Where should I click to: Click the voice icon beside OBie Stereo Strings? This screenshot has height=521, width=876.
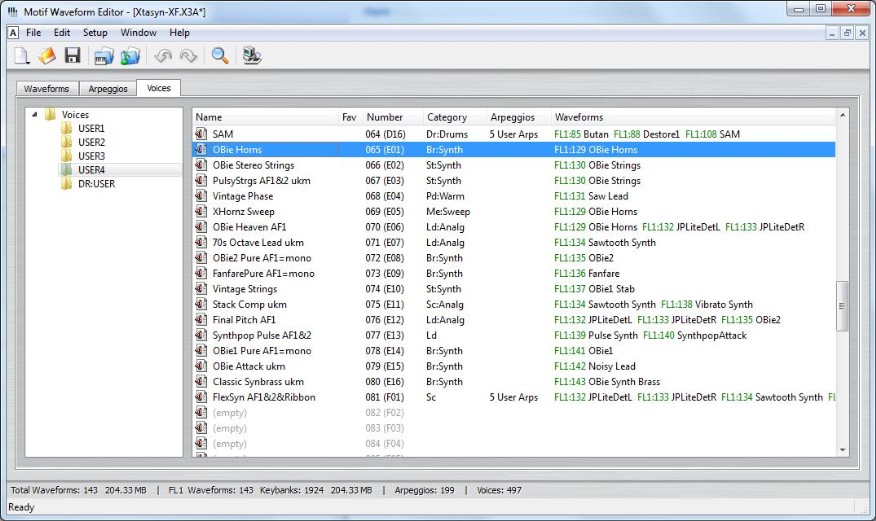201,165
